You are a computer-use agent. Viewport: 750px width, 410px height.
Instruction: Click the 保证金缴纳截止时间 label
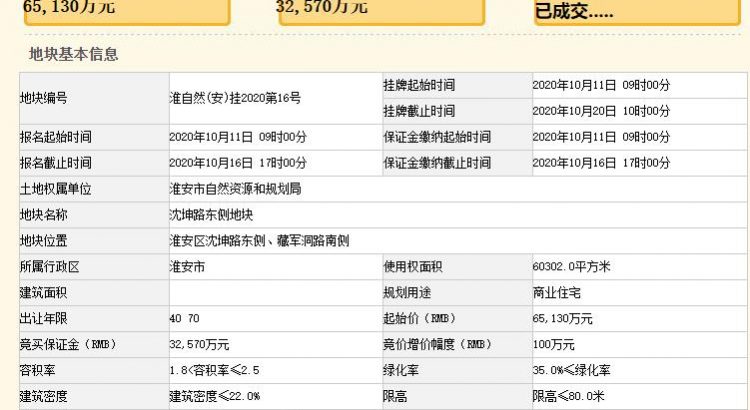tap(436, 163)
